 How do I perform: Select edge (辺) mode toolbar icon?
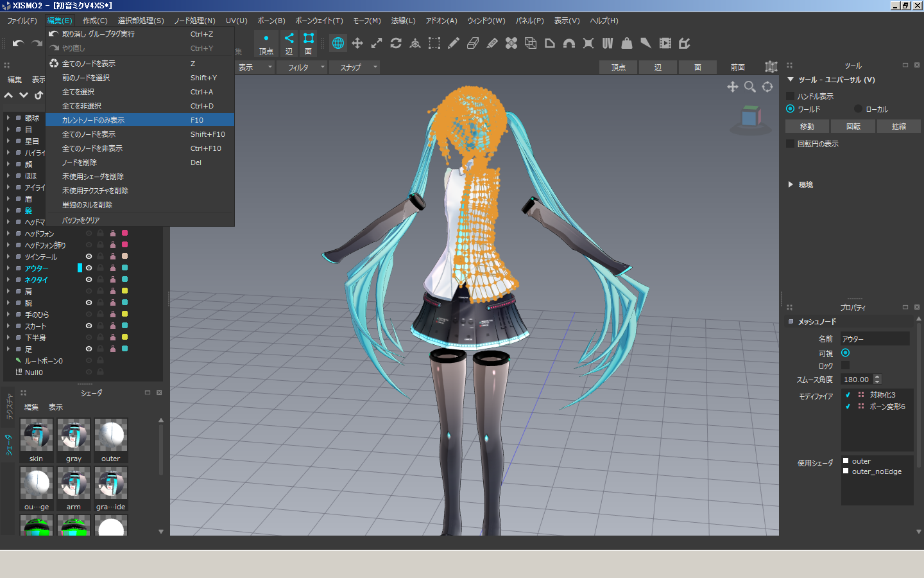289,44
